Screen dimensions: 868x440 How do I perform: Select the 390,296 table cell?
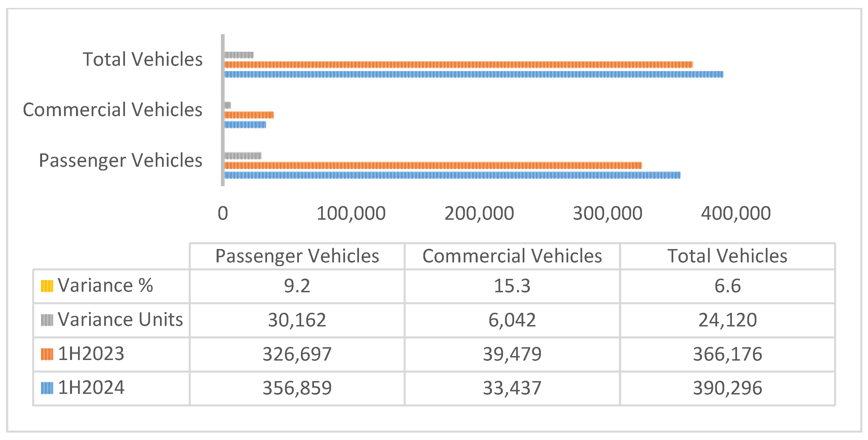(727, 388)
